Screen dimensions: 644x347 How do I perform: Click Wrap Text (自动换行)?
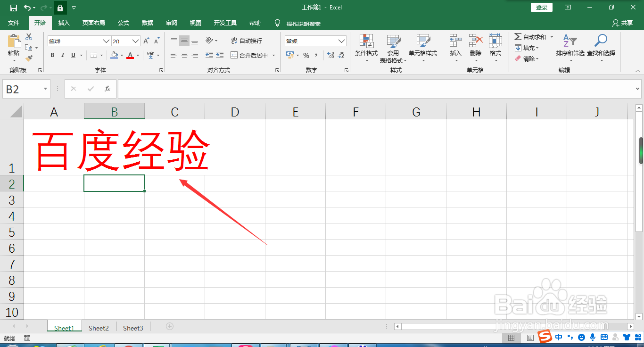click(x=246, y=41)
